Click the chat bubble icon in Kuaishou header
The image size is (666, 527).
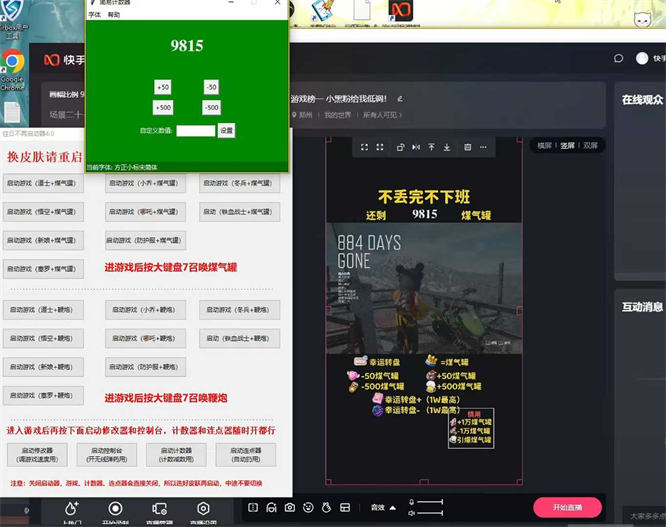pyautogui.click(x=618, y=58)
